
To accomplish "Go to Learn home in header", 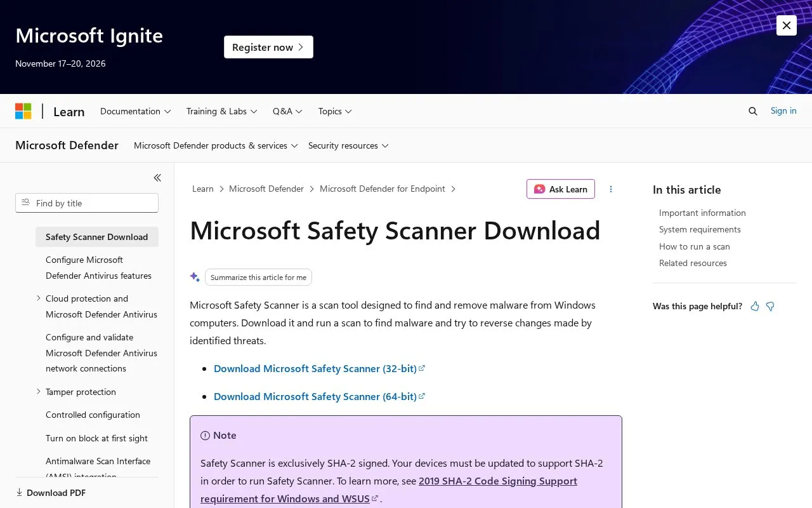I will pos(69,112).
